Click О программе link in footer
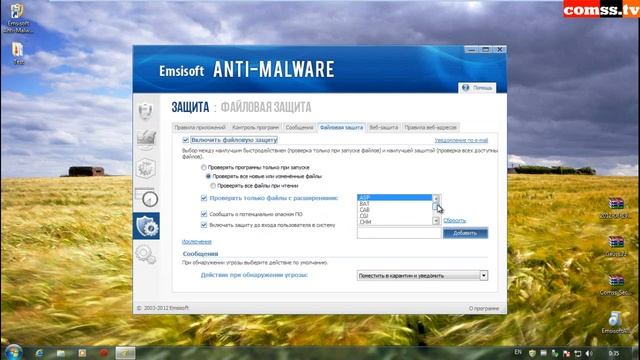This screenshot has height=360, width=640. pyautogui.click(x=484, y=309)
